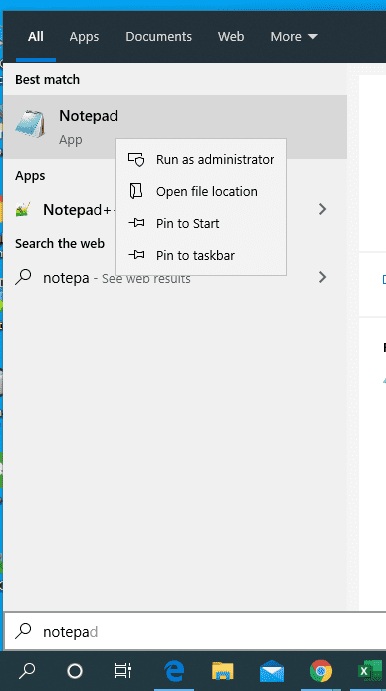This screenshot has width=386, height=691.
Task: Click the Run as administrator shield icon
Action: (x=136, y=160)
